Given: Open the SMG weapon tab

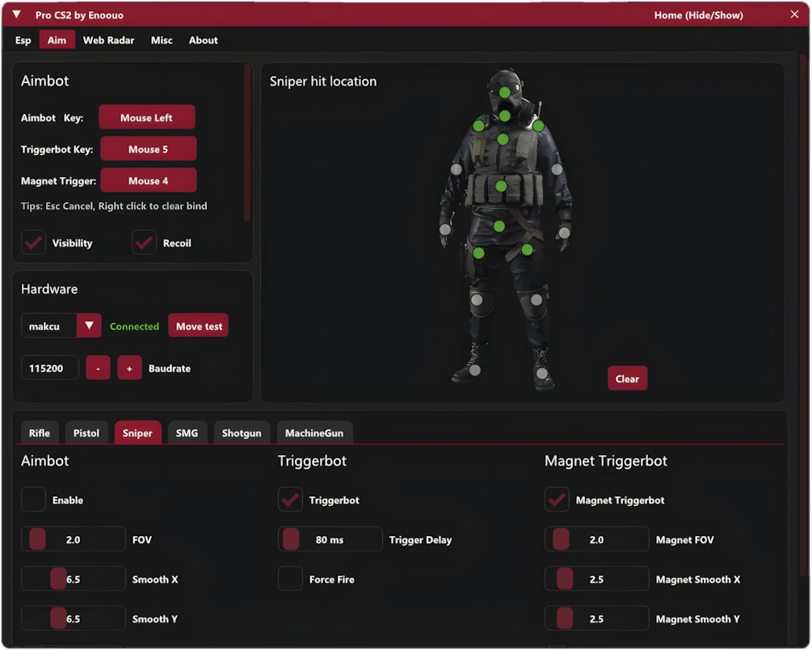Looking at the screenshot, I should (187, 433).
